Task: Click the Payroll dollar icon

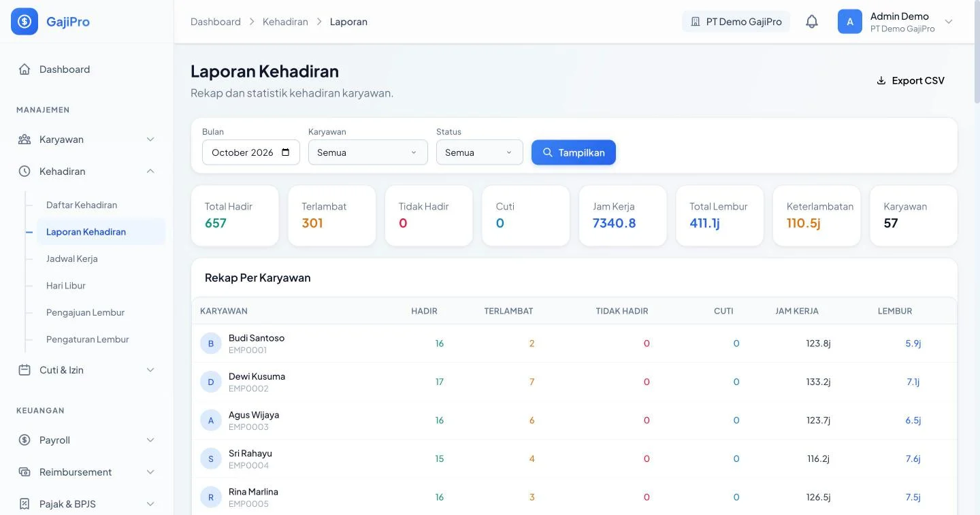Action: click(x=24, y=440)
